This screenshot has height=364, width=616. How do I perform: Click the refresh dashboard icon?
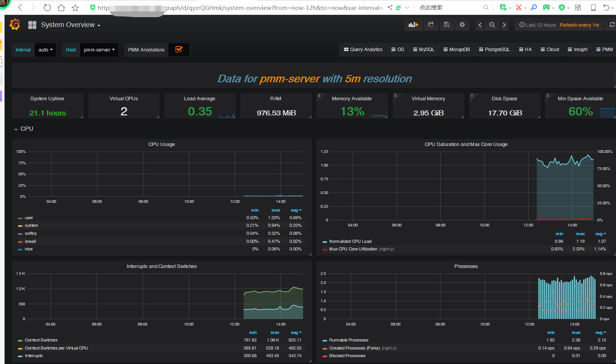coord(612,25)
